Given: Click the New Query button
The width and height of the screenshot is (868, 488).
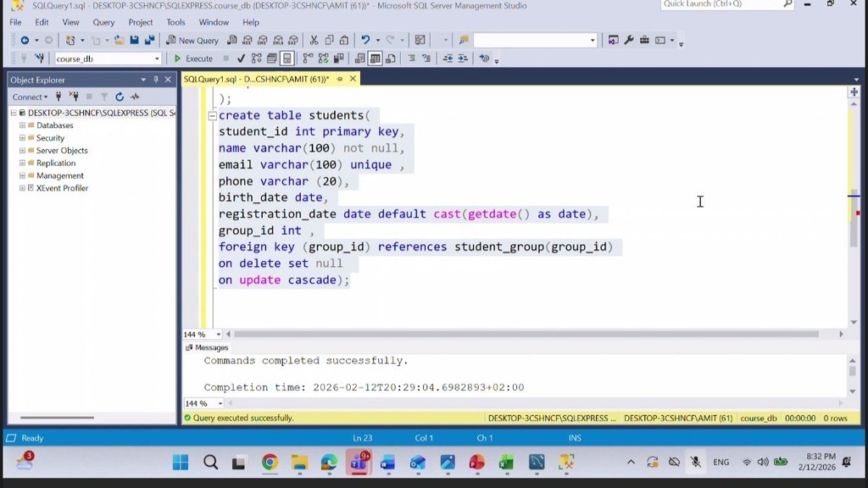Looking at the screenshot, I should point(192,40).
